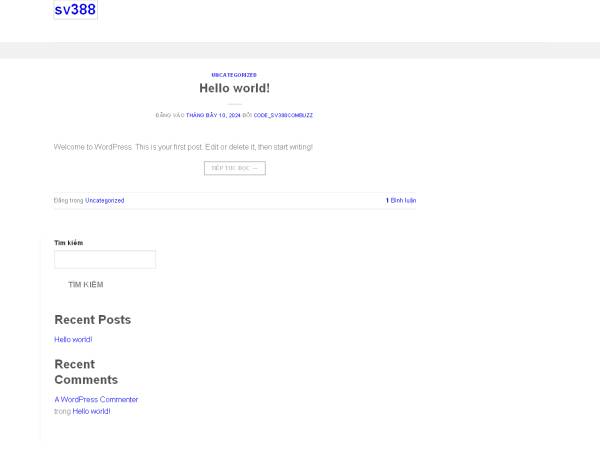Click the gray navigation bar below the logo
Viewport: 600px width, 450px height.
(300, 50)
